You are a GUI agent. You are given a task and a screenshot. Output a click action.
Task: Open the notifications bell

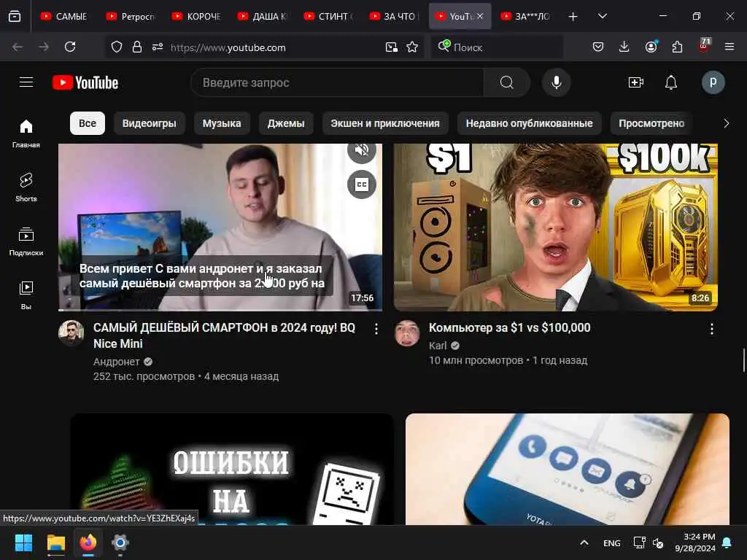(x=671, y=82)
